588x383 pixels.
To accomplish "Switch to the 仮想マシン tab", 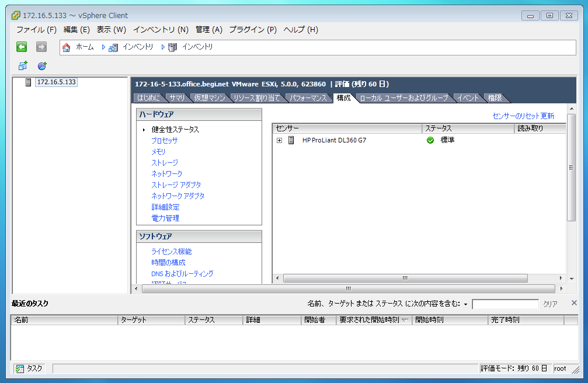I will (x=210, y=98).
